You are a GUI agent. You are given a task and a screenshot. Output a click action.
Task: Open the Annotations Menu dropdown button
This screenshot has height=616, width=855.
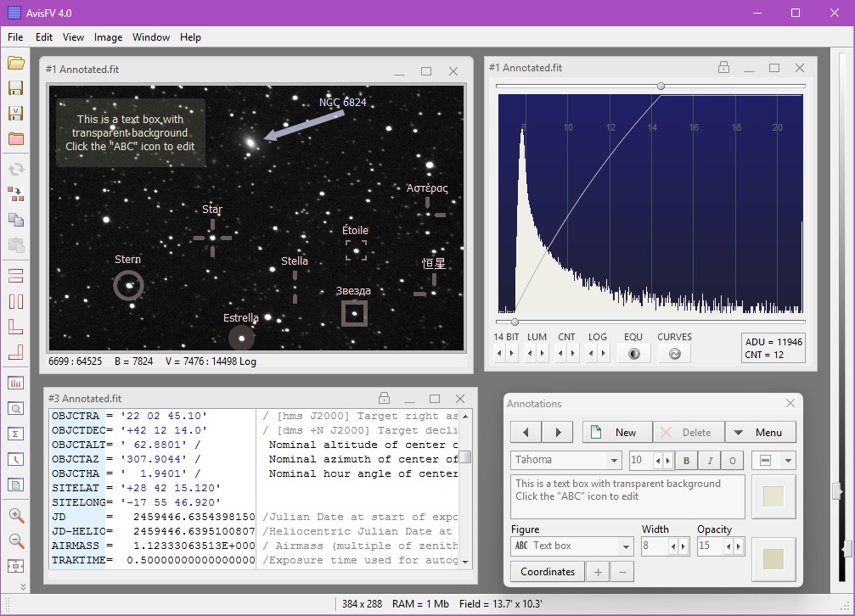point(759,432)
